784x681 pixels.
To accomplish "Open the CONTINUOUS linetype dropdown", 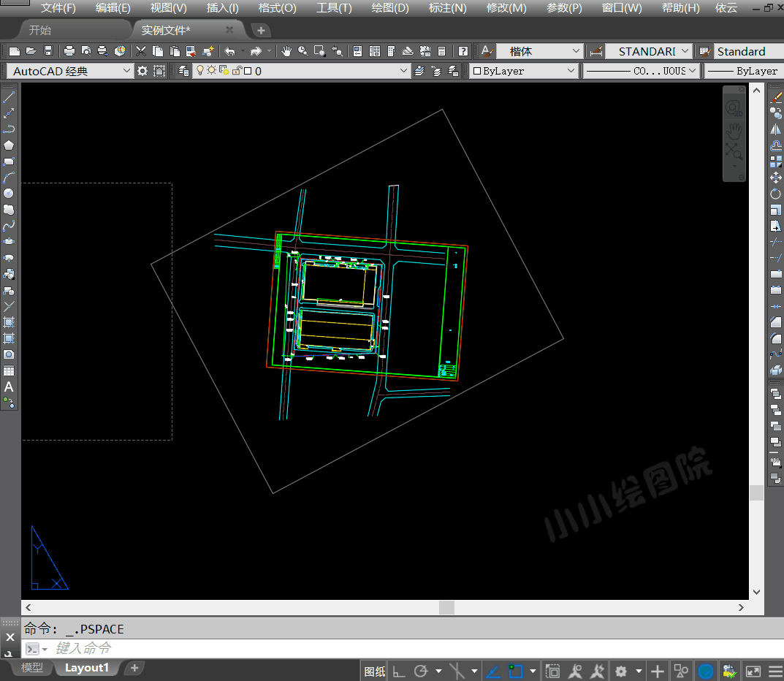I will click(x=692, y=71).
